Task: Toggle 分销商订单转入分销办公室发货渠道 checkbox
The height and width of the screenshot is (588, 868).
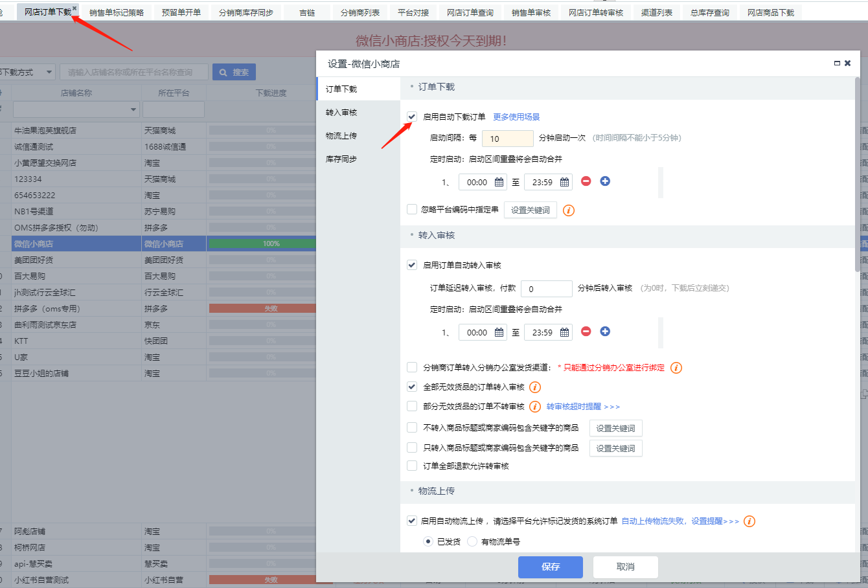Action: click(x=412, y=367)
